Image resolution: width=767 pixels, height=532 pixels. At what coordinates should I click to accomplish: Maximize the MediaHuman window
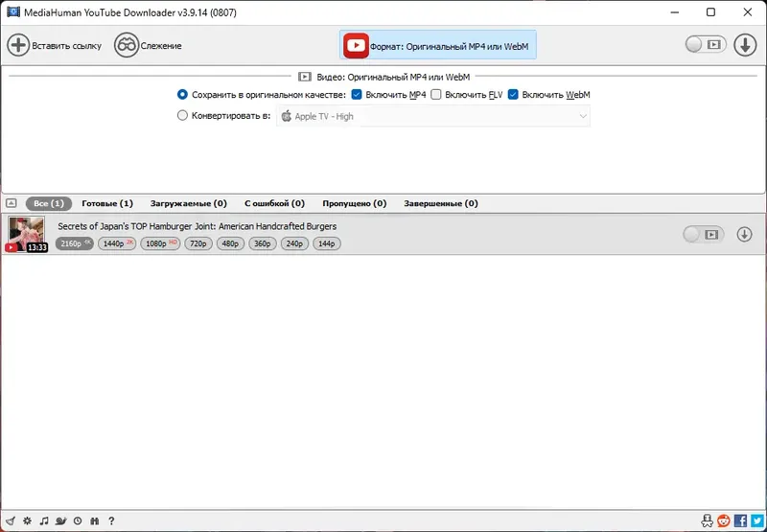coord(710,12)
